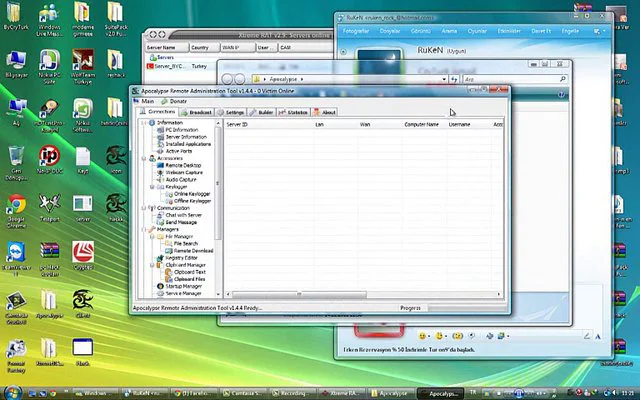This screenshot has width=640, height=400.
Task: Open the Google Chrome desktop shortcut
Action: point(16,202)
